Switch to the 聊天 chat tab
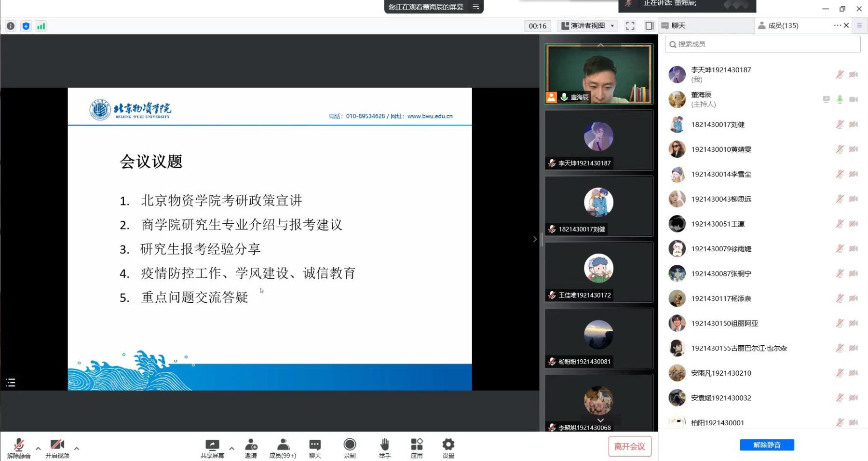Image resolution: width=868 pixels, height=461 pixels. pyautogui.click(x=678, y=26)
